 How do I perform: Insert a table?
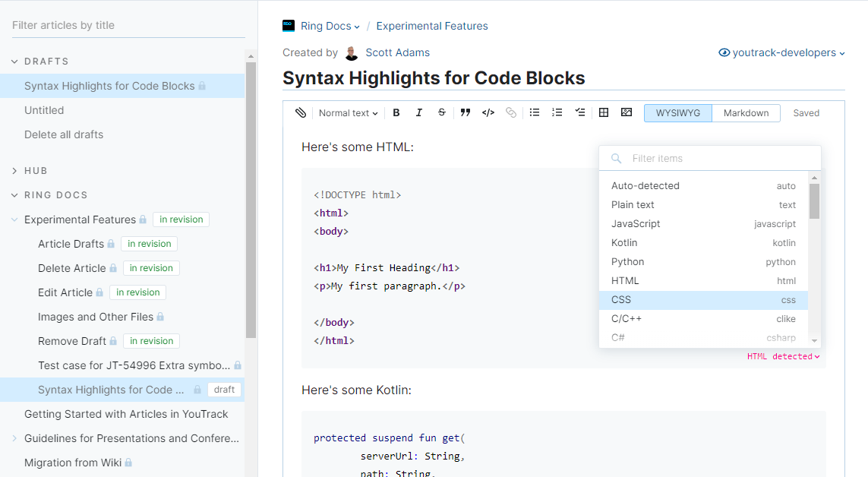(x=604, y=112)
